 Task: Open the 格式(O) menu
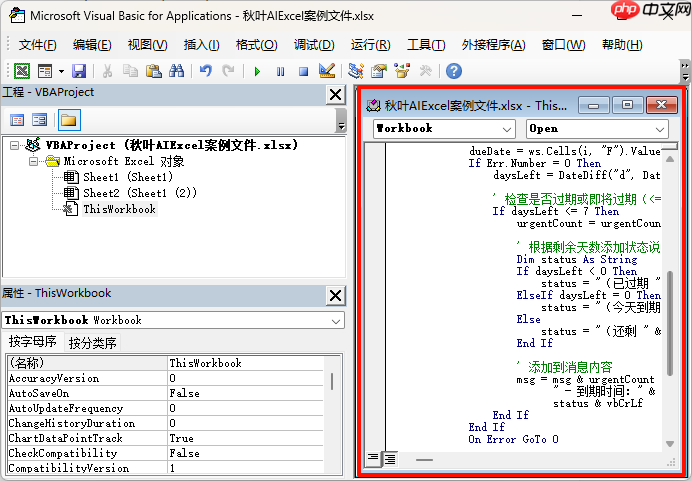point(256,45)
